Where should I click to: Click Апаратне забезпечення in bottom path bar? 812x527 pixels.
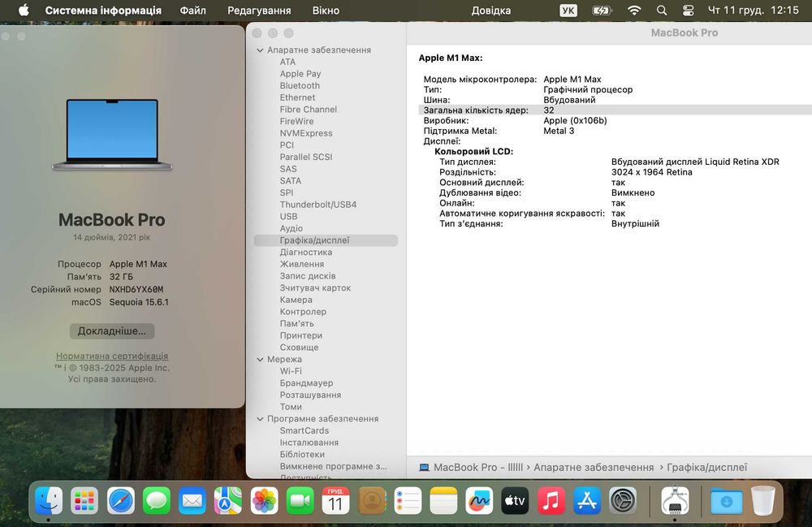pos(594,468)
